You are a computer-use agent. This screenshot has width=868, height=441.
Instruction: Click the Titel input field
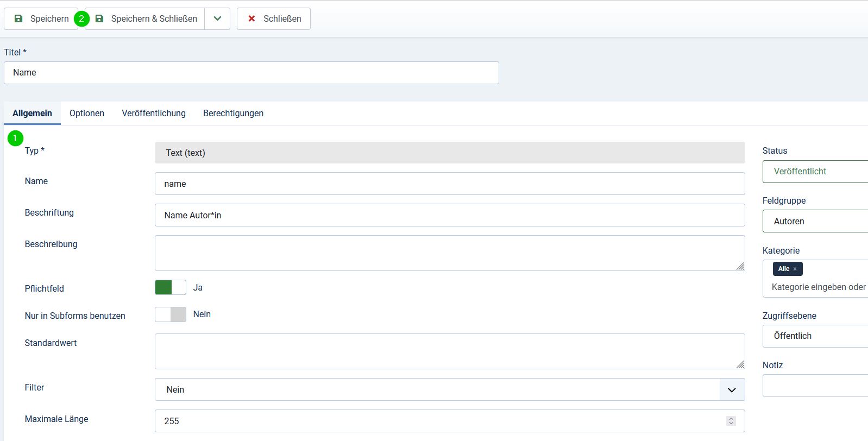pyautogui.click(x=251, y=73)
